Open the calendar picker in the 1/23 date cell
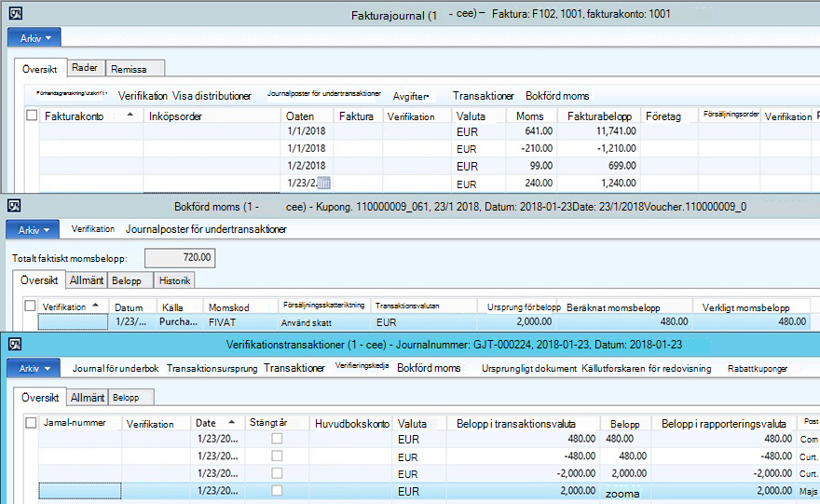The width and height of the screenshot is (820, 504). [323, 183]
